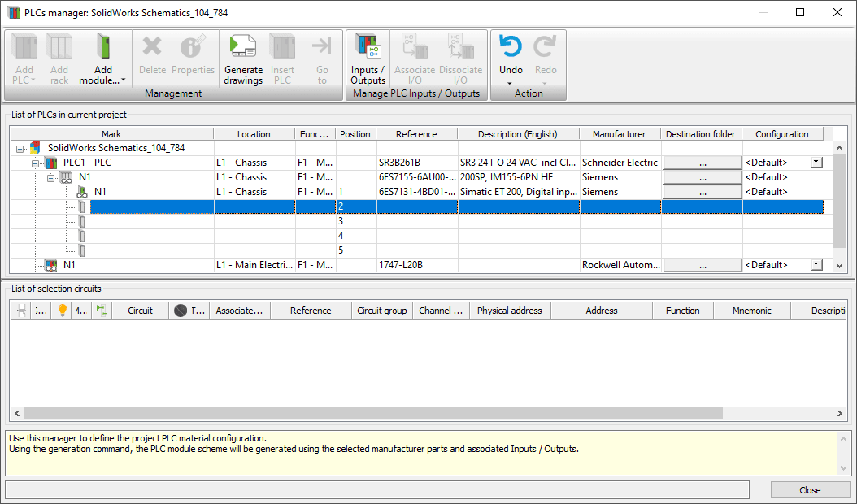Image resolution: width=857 pixels, height=504 pixels.
Task: Click the Circuit column header
Action: pos(141,311)
